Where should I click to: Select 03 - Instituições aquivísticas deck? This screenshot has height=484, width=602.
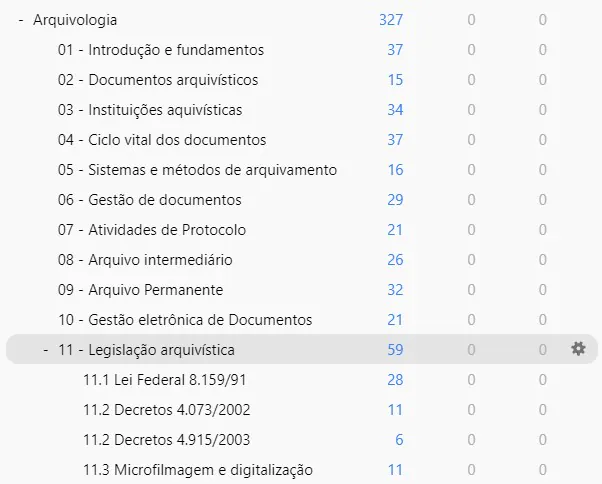150,110
